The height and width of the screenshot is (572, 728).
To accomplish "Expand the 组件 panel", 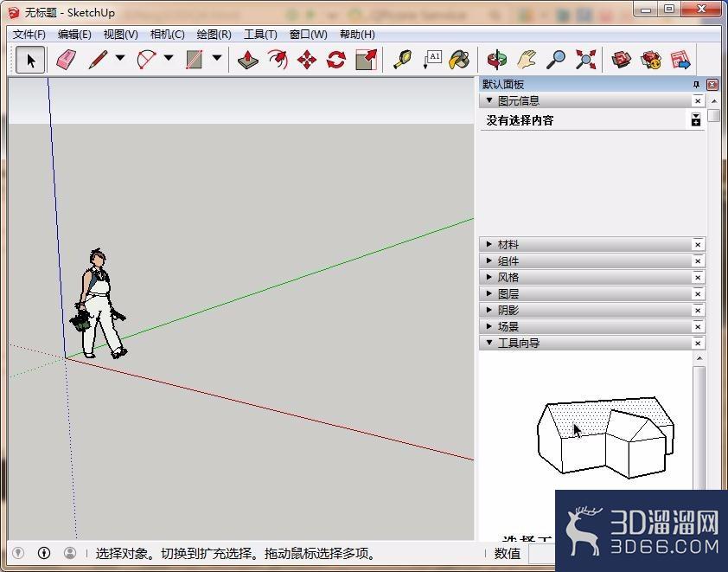I will coord(489,260).
